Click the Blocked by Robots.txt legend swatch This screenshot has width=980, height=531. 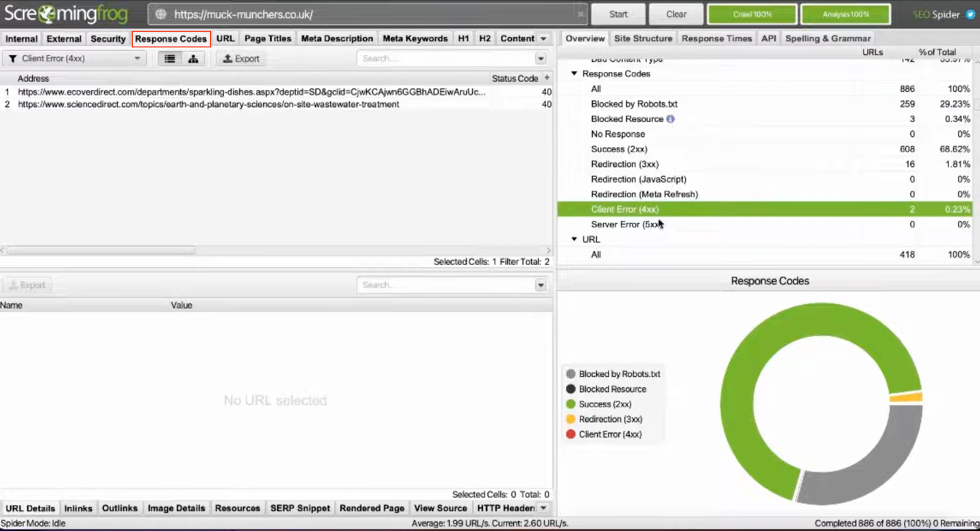coord(571,374)
